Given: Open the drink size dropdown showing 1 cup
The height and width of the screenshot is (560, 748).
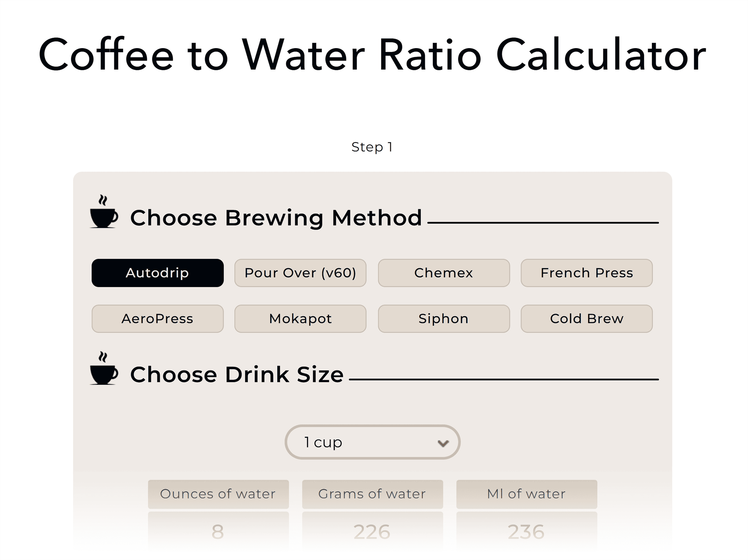Looking at the screenshot, I should pyautogui.click(x=372, y=442).
